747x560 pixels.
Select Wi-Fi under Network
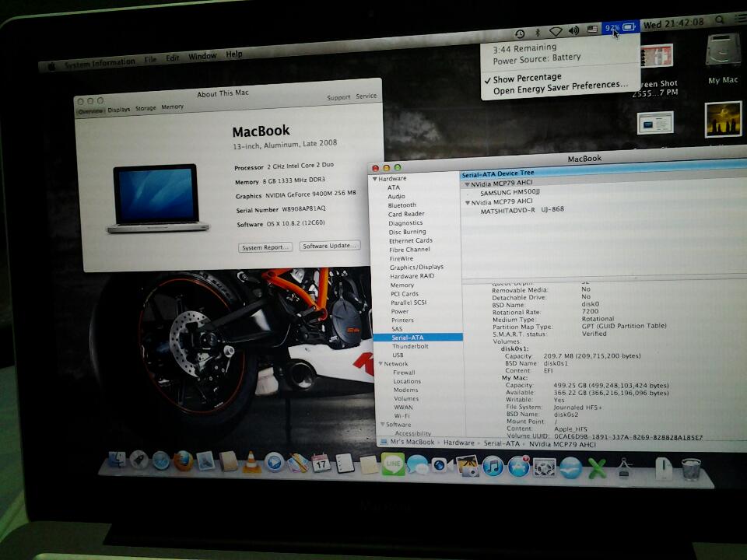pyautogui.click(x=402, y=415)
